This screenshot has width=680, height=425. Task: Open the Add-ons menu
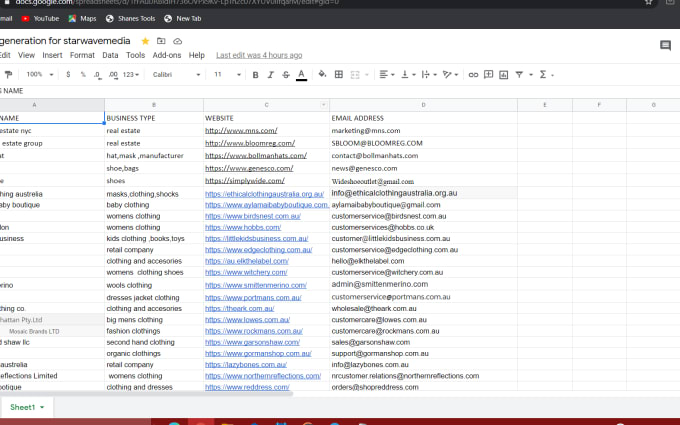pos(167,55)
